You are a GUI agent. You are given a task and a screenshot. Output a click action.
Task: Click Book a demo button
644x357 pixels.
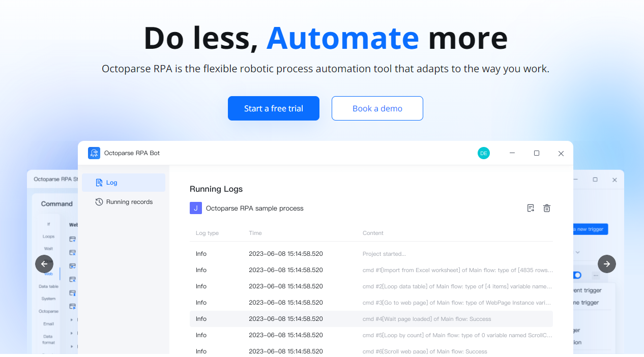[x=377, y=108]
